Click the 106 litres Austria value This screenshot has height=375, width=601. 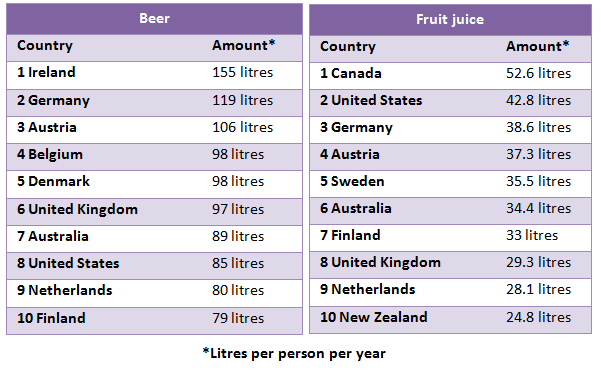(x=243, y=127)
